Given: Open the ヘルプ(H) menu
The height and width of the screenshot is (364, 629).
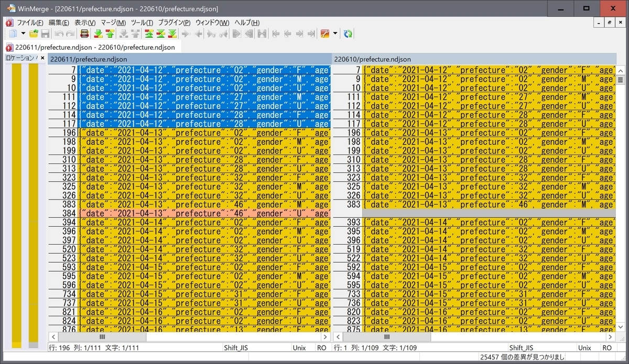Looking at the screenshot, I should [247, 23].
